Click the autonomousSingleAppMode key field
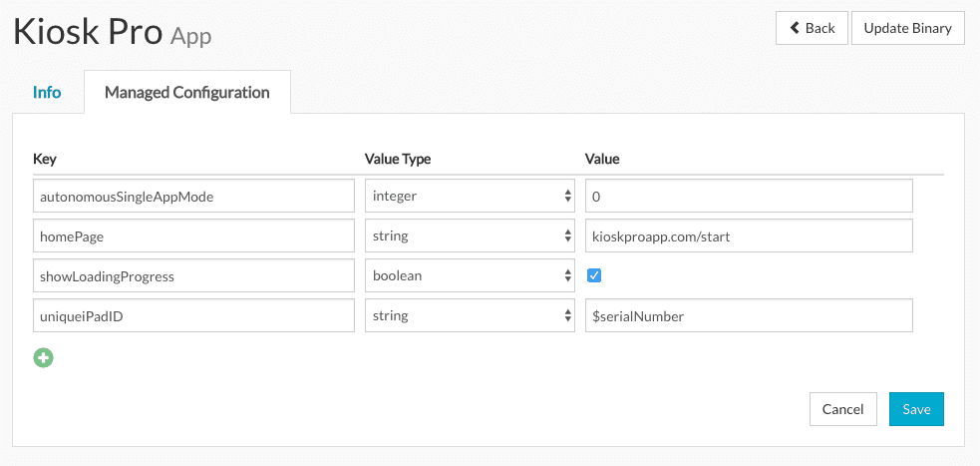980x466 pixels. click(193, 196)
